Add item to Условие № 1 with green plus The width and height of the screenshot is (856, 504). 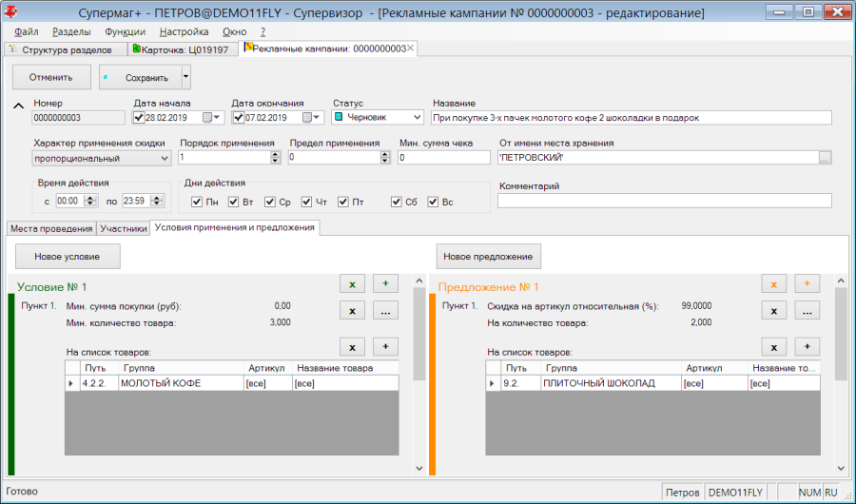coord(385,284)
